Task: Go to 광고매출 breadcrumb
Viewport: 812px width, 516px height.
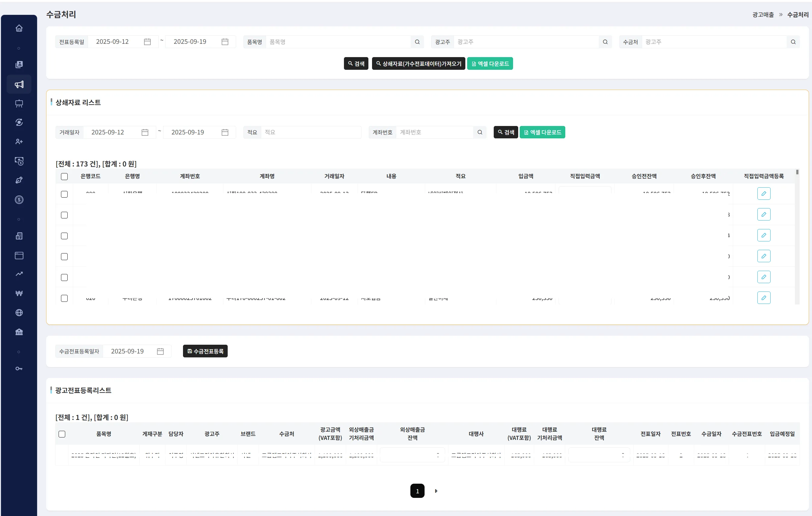Action: click(763, 15)
